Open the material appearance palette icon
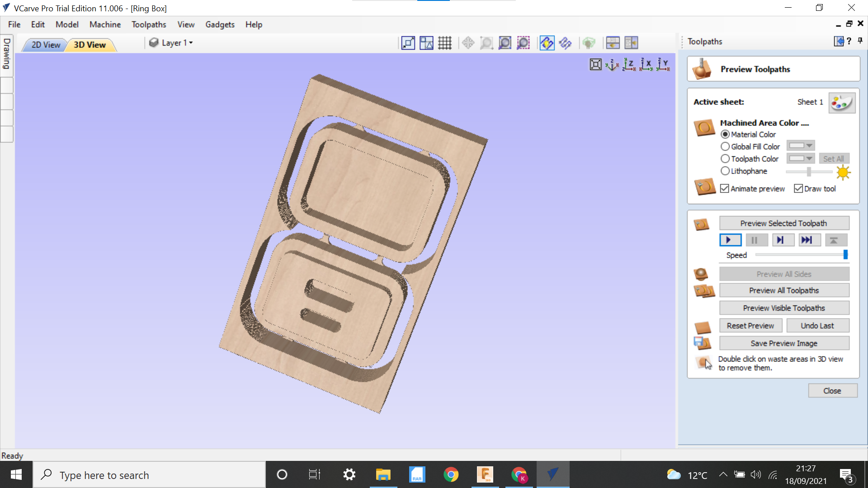This screenshot has height=488, width=868. 842,103
